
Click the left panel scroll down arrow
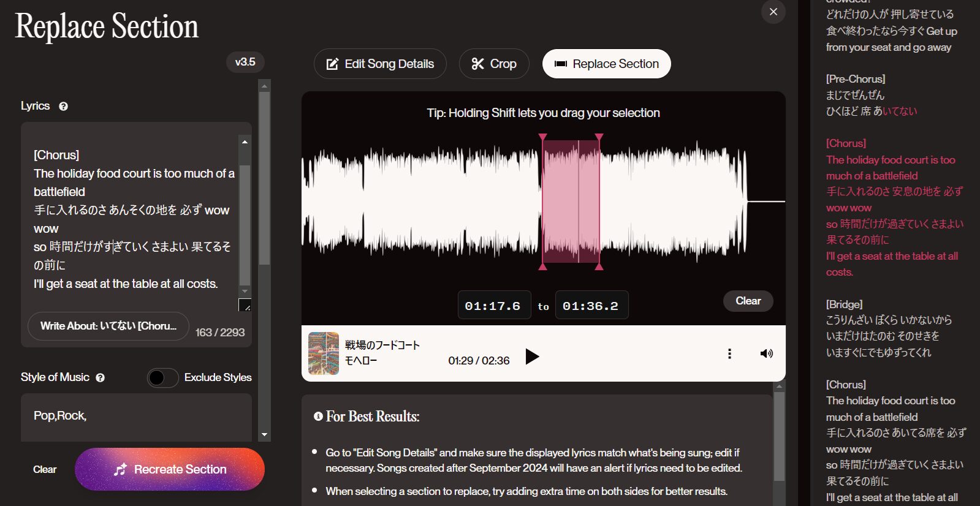(x=264, y=434)
